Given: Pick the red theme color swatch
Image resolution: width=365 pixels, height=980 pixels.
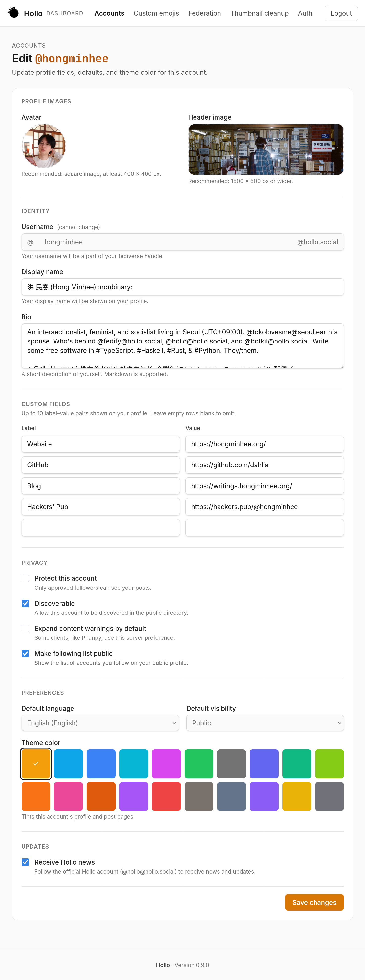Looking at the screenshot, I should pyautogui.click(x=166, y=797).
